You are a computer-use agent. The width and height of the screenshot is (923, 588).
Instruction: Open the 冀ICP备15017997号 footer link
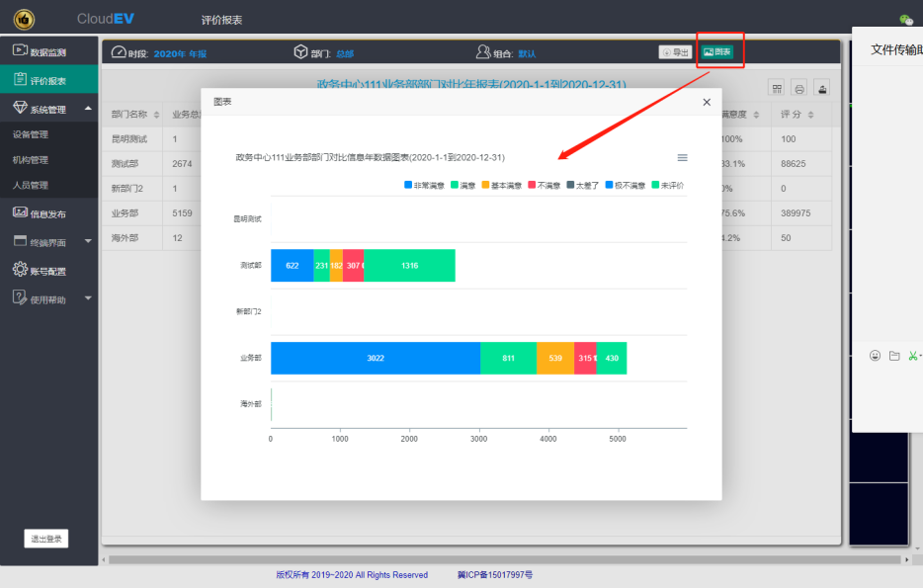[494, 575]
